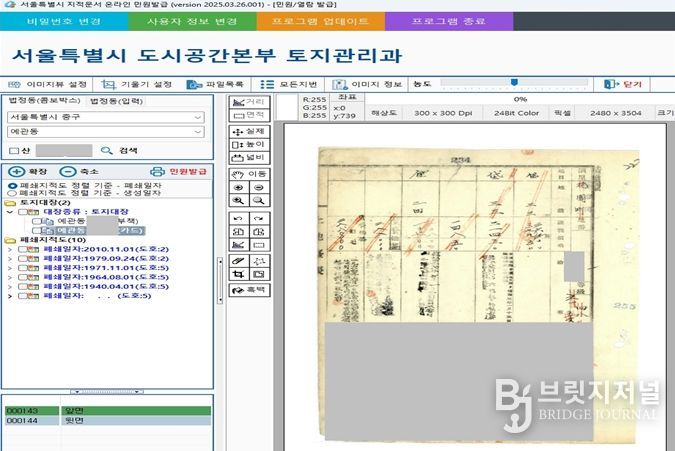Click 모든지번 in the toolbar
The width and height of the screenshot is (675, 451).
[289, 84]
